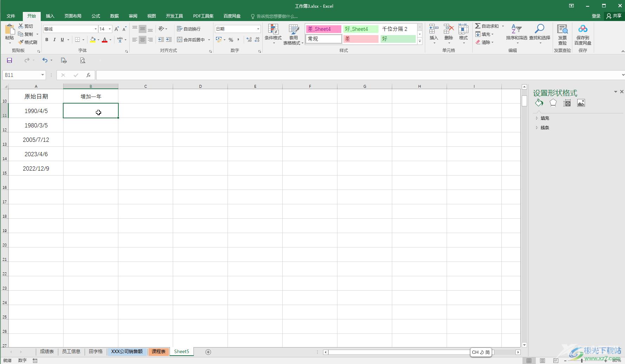Switch to the Formulas (公式) ribbon tab
Screen dimensions: 625x364
tap(96, 16)
